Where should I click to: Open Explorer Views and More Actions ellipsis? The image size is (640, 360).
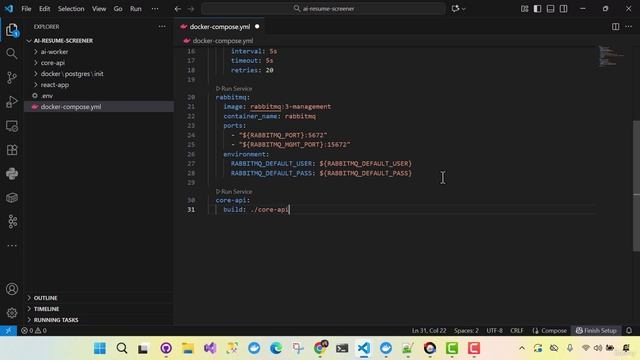pyautogui.click(x=162, y=27)
